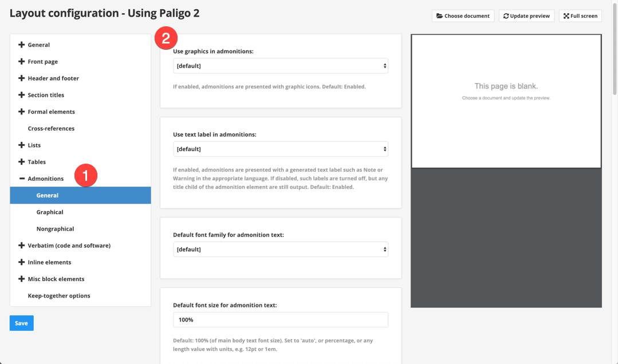618x364 pixels.
Task: Click plus icon beside Front page
Action: [21, 61]
